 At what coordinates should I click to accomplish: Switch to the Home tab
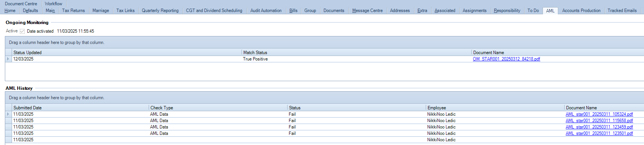pos(10,11)
